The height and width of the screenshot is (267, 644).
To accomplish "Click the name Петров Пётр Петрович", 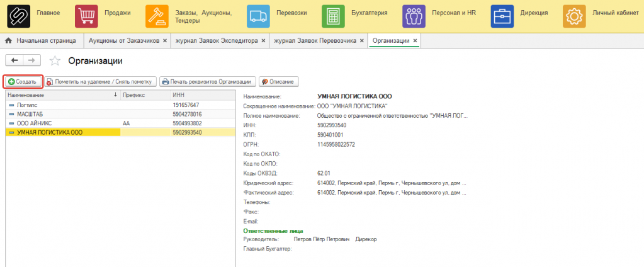I will pos(322,239).
